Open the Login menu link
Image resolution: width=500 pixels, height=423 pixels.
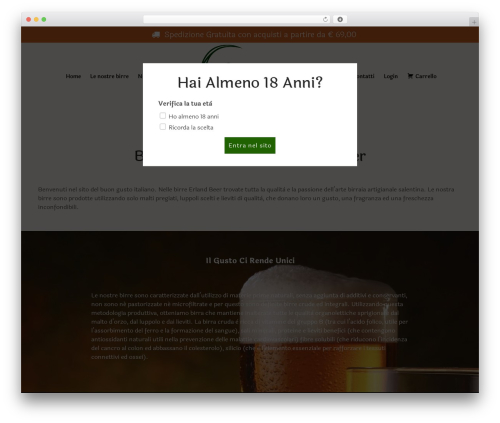pyautogui.click(x=391, y=76)
